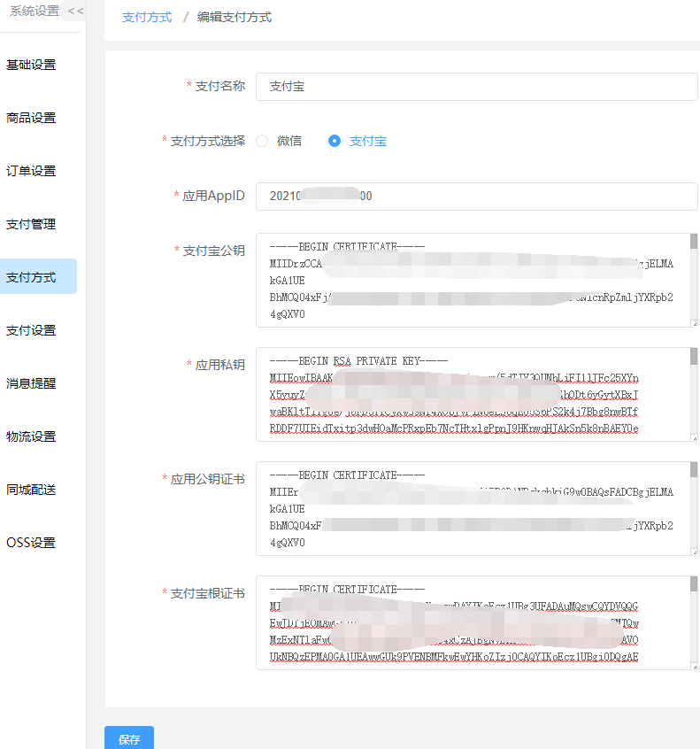Click the 应用私钥 textarea resize handle
Image resolution: width=700 pixels, height=749 pixels.
pyautogui.click(x=695, y=438)
